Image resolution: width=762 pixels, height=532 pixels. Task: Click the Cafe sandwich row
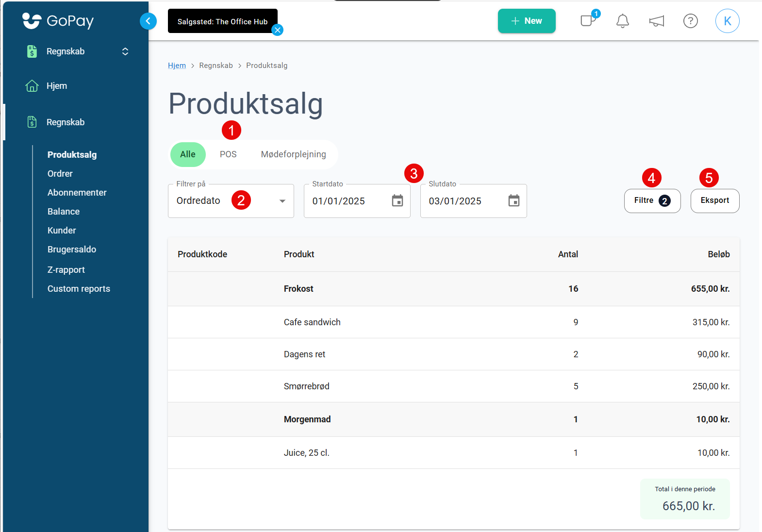click(454, 322)
